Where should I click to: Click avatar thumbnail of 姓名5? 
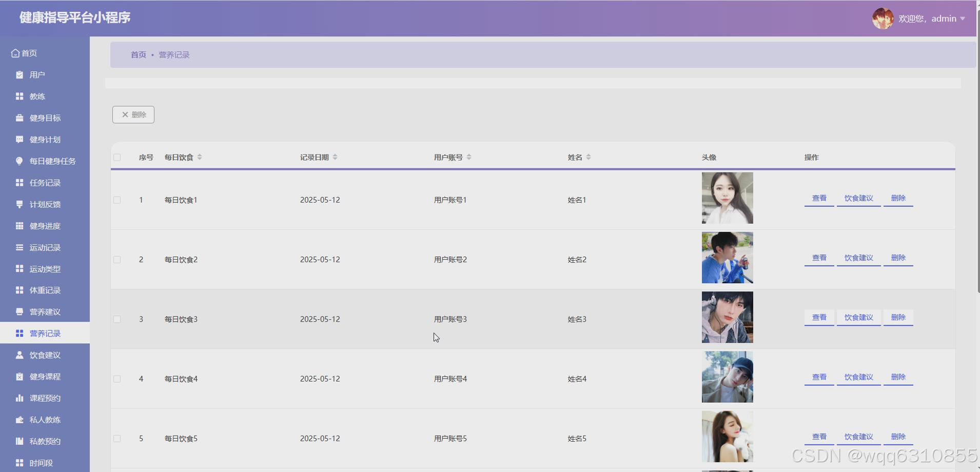pyautogui.click(x=728, y=437)
